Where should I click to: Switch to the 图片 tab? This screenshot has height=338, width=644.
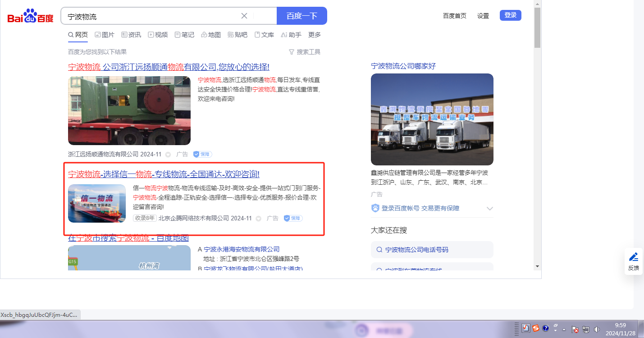pos(105,35)
